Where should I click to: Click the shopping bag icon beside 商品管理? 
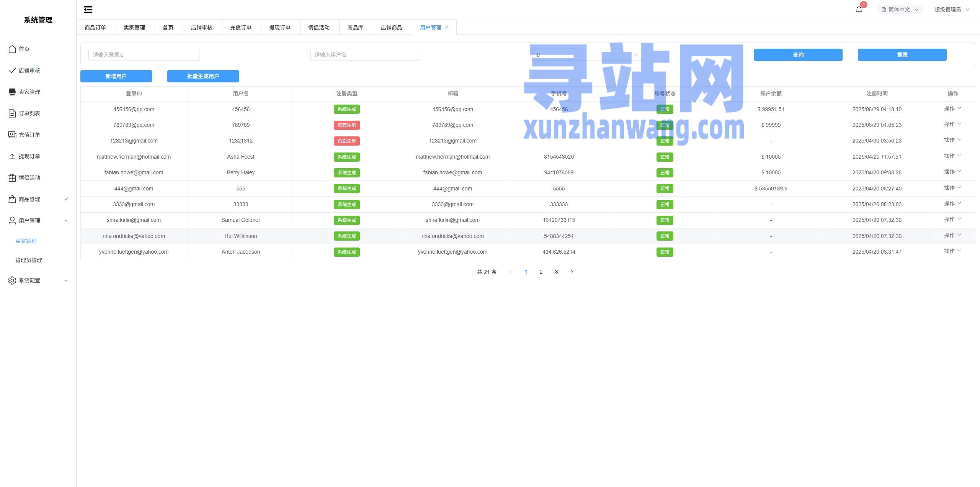tap(12, 199)
